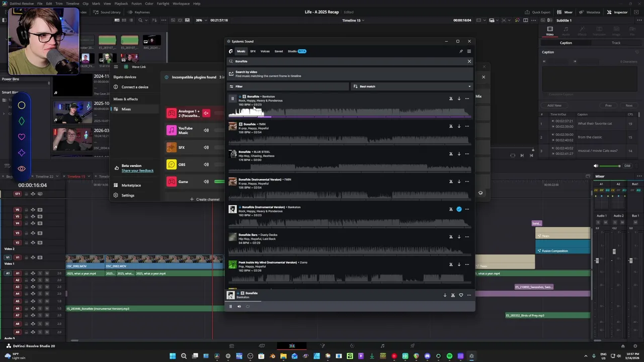Toggle mute on audio track A1

(x=47, y=274)
